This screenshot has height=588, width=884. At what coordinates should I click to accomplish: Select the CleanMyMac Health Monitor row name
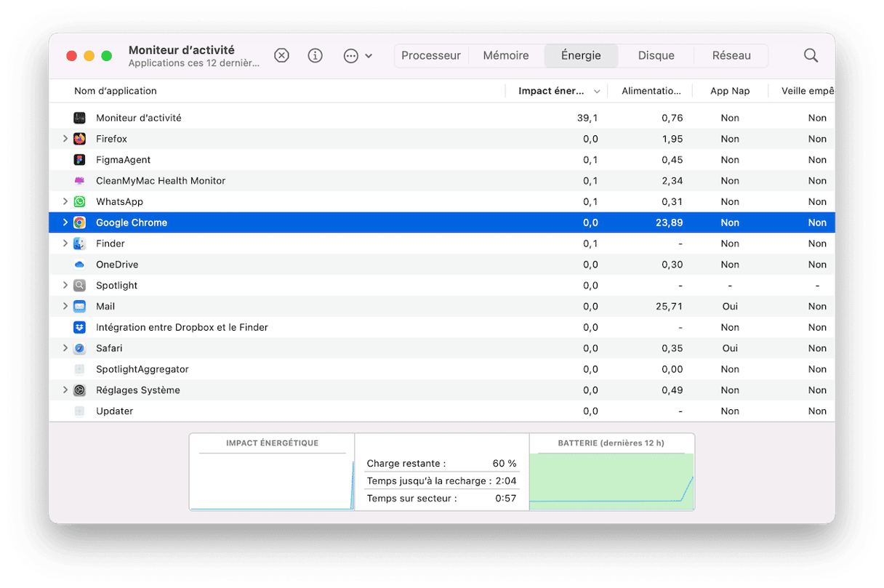pos(161,181)
